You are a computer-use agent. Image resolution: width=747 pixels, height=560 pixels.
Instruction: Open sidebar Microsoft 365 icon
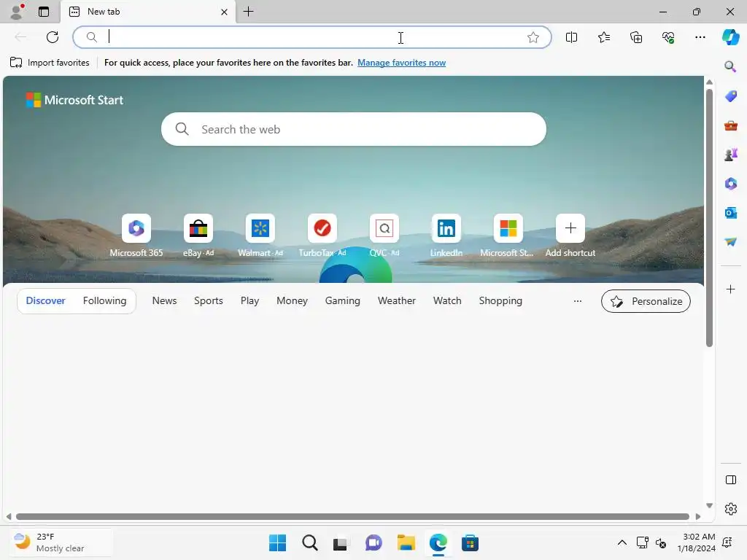coord(730,184)
